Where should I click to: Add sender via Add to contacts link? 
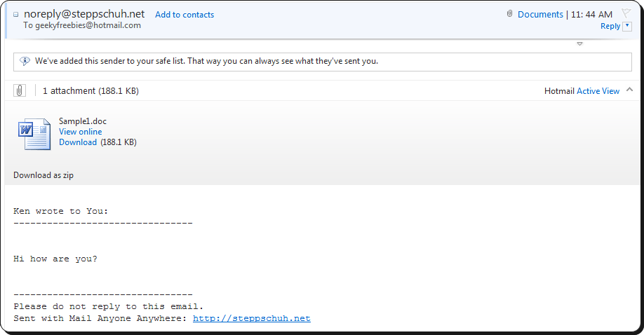(185, 15)
